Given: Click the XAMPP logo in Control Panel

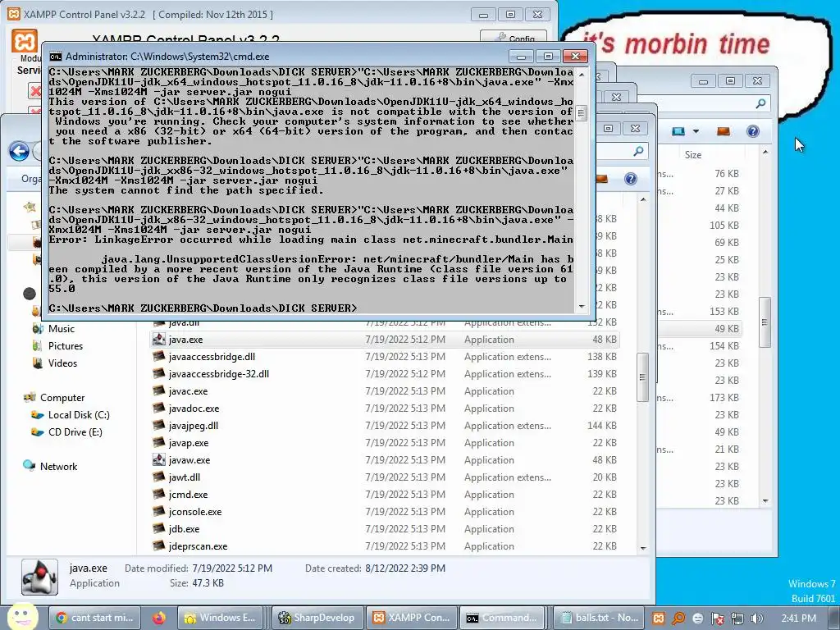Looking at the screenshot, I should point(25,41).
